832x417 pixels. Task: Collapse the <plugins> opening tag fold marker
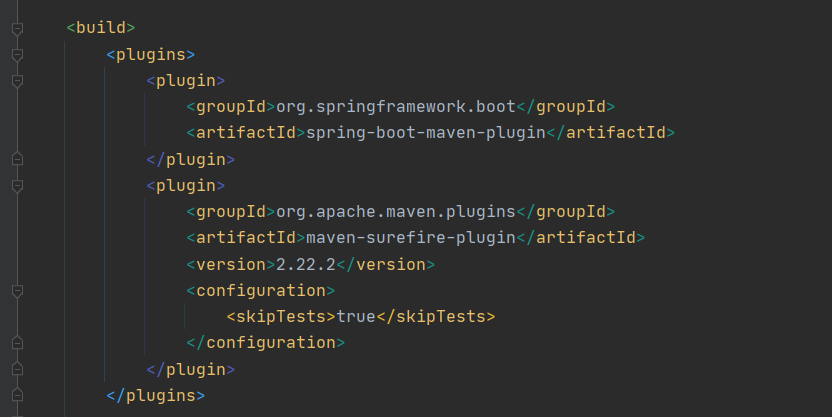[x=17, y=55]
